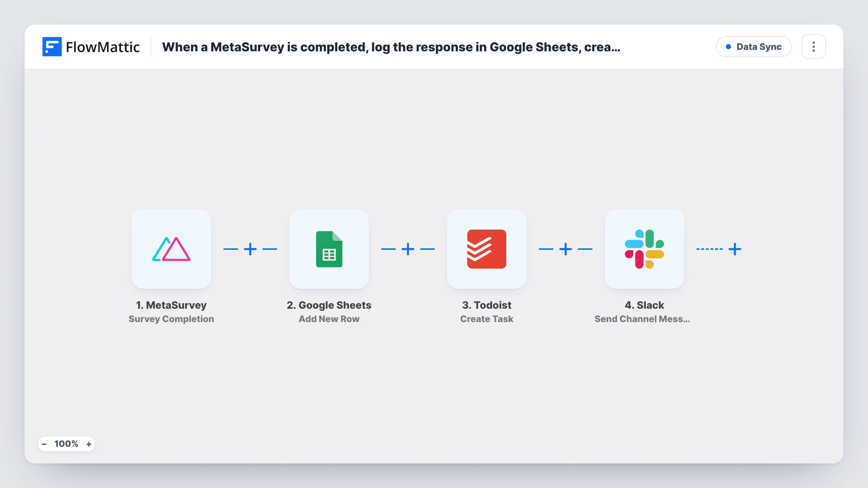Add a step between Google Sheets and Todoist
This screenshot has width=868, height=488.
click(408, 249)
